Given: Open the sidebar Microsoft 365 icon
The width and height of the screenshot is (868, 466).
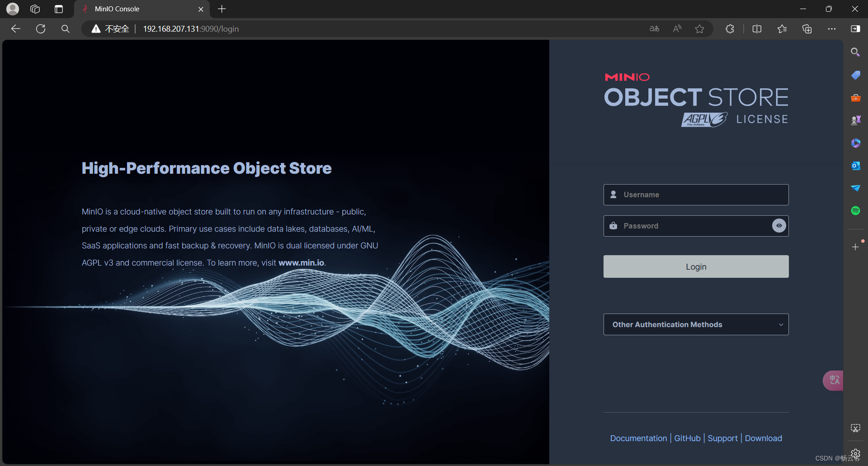Looking at the screenshot, I should tap(855, 143).
